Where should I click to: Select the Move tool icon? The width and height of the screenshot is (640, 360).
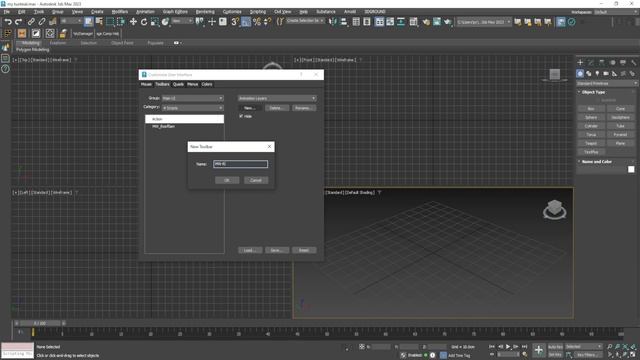coord(133,22)
